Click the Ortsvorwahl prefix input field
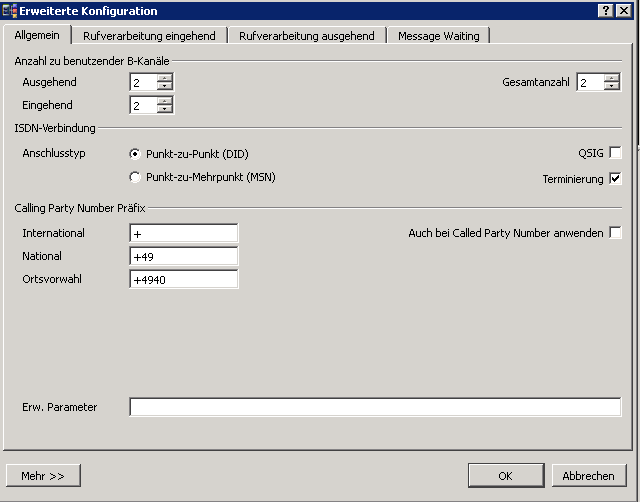 (x=184, y=279)
